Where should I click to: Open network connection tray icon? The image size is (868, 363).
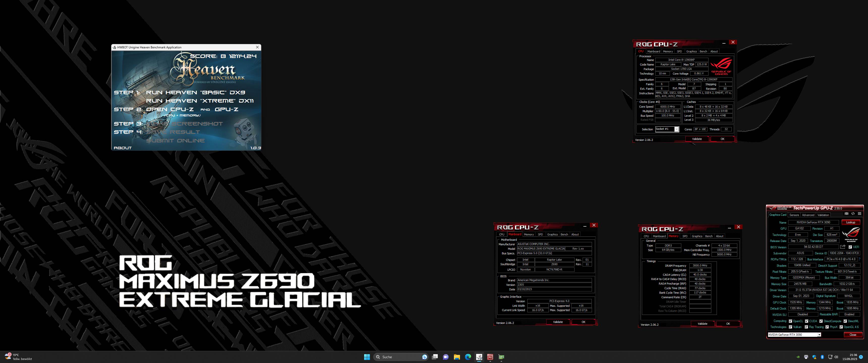[830, 357]
